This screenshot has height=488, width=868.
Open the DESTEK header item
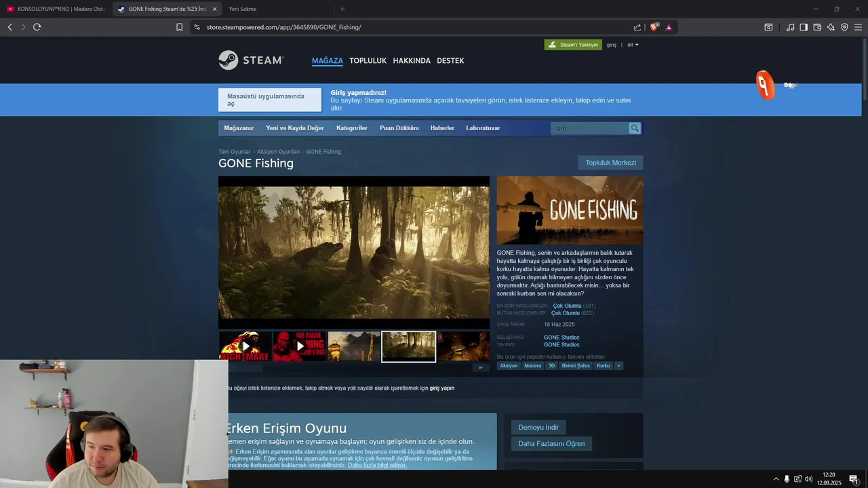pos(450,60)
